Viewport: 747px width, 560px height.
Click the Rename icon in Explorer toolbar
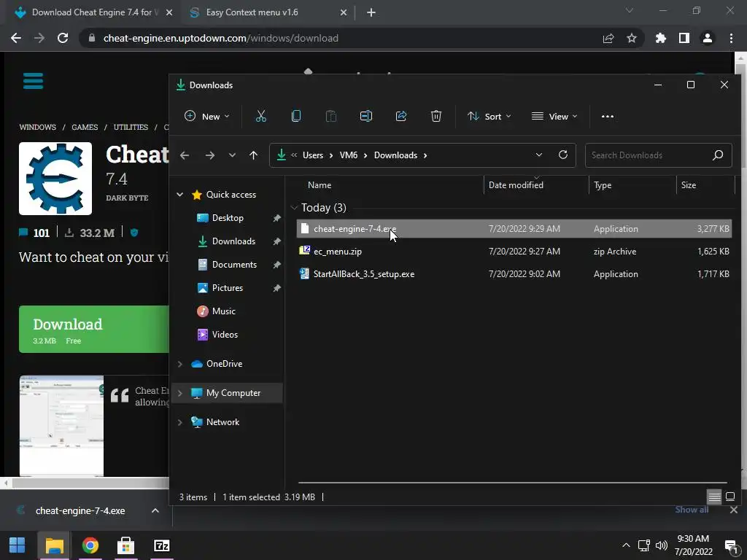(366, 116)
